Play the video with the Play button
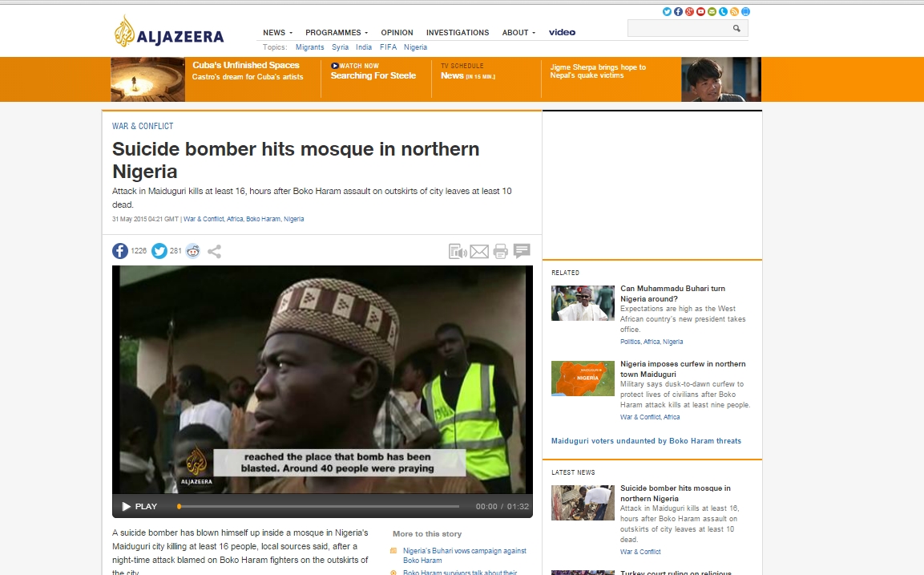 [x=139, y=507]
